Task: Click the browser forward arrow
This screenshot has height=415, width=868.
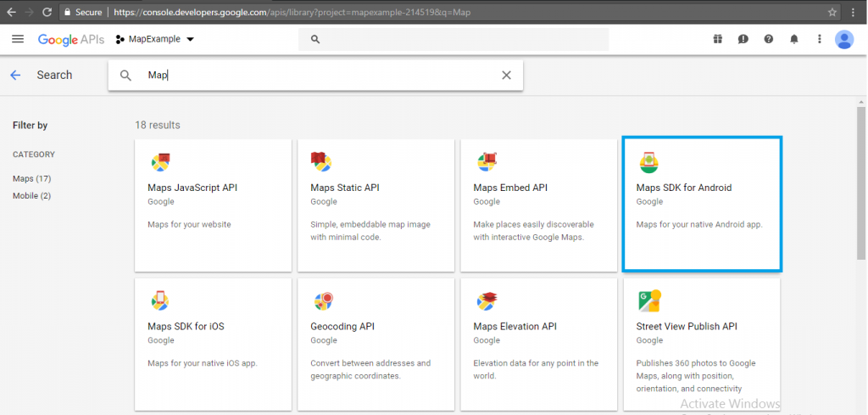Action: pos(30,12)
